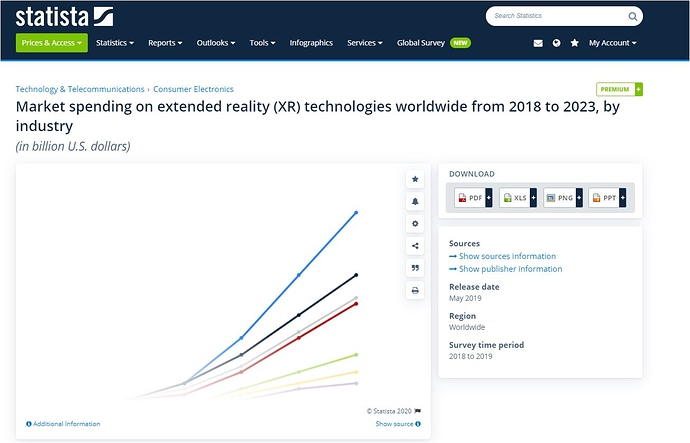Click the 'Worldwide' region text
The image size is (690, 443).
[x=467, y=327]
